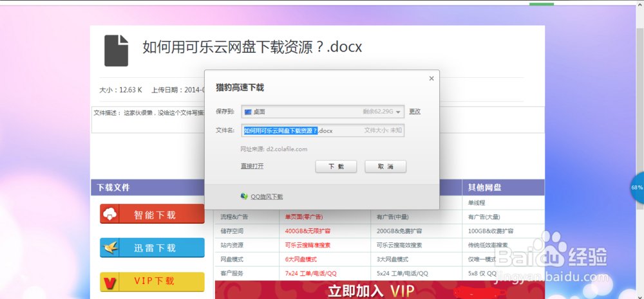The width and height of the screenshot is (644, 299).
Task: Close the 猎豹高速下载 dialog
Action: pos(431,78)
